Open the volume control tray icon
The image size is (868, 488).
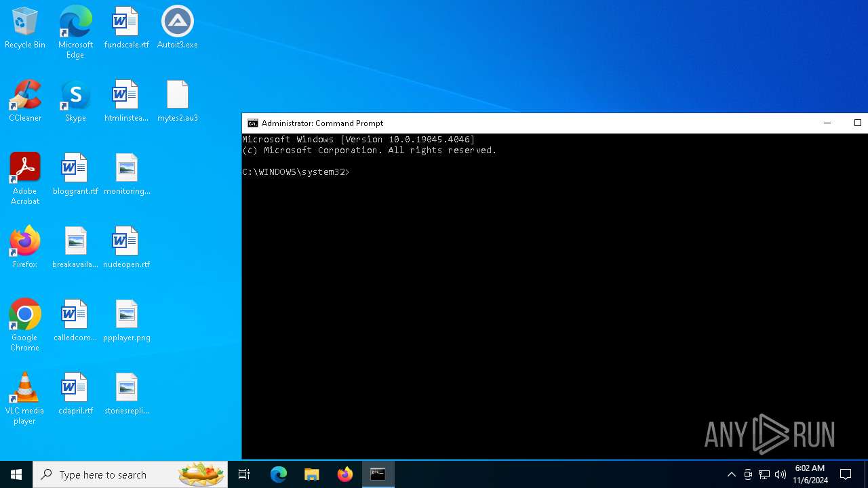click(781, 474)
